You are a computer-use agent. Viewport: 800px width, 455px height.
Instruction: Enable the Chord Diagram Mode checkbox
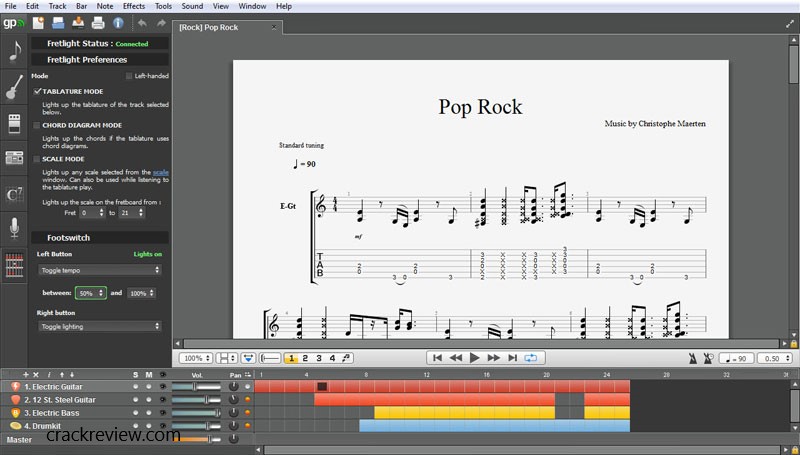37,125
